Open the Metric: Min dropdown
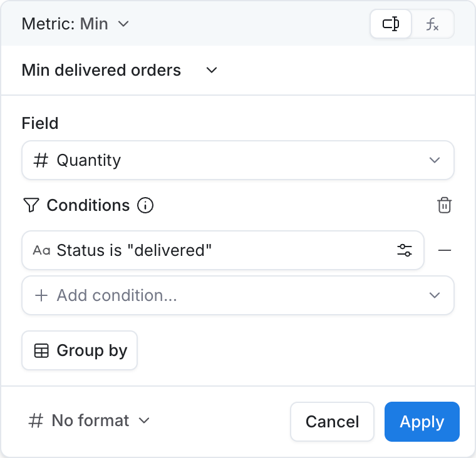The image size is (476, 458). pos(75,24)
